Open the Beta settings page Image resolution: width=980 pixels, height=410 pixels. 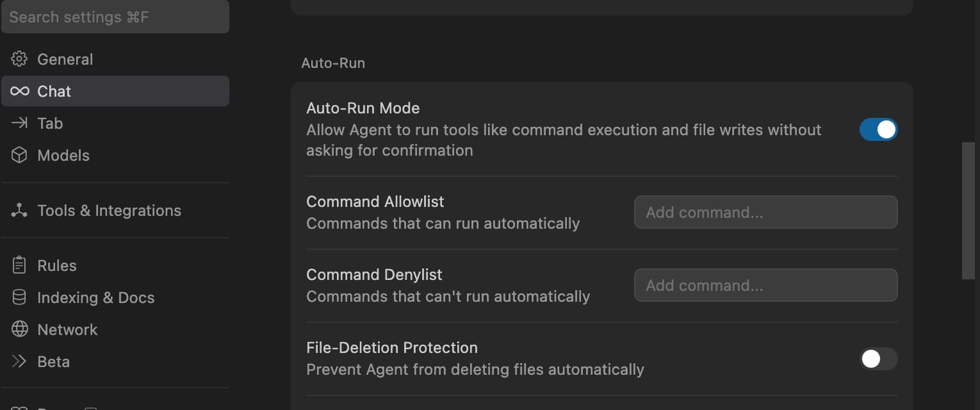54,361
